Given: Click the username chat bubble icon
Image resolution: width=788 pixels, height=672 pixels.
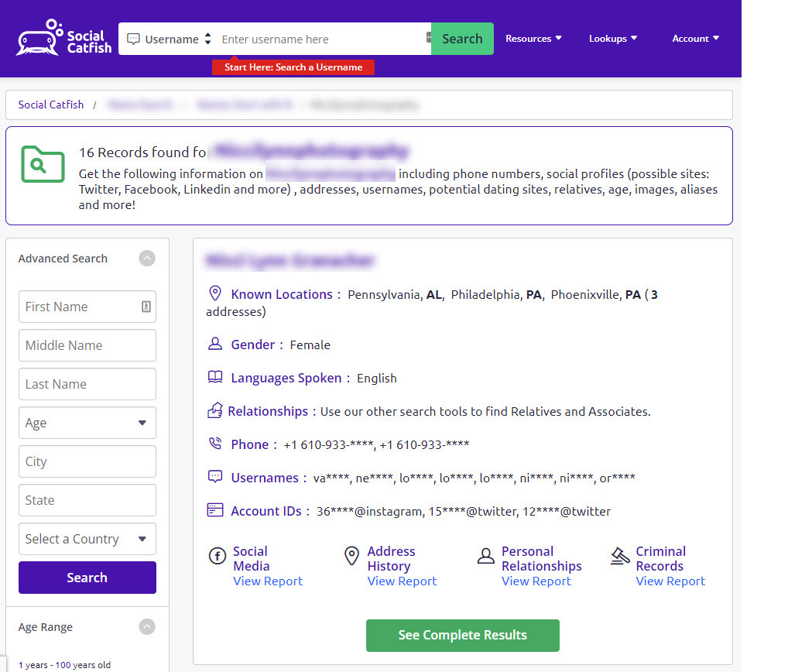Looking at the screenshot, I should point(133,39).
